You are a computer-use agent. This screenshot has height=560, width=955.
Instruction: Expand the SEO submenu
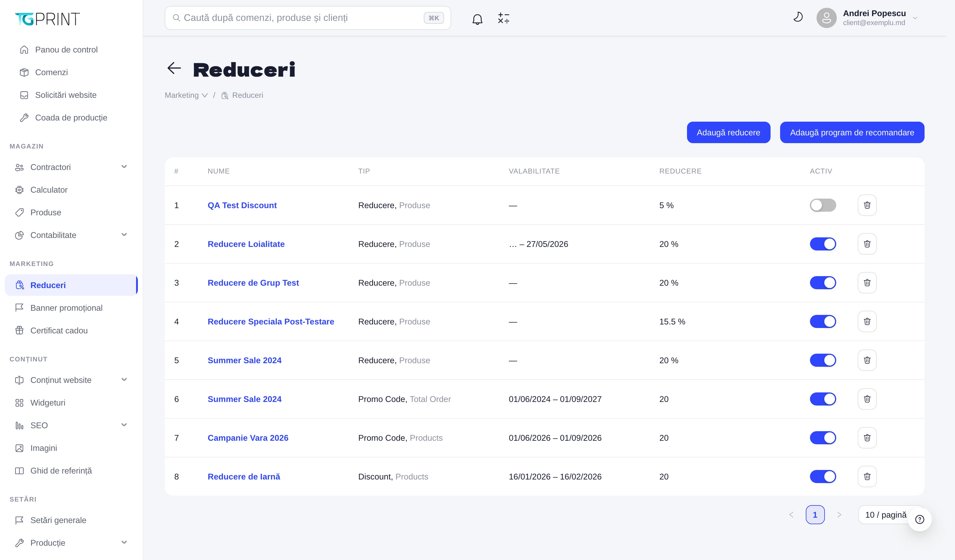(x=71, y=426)
